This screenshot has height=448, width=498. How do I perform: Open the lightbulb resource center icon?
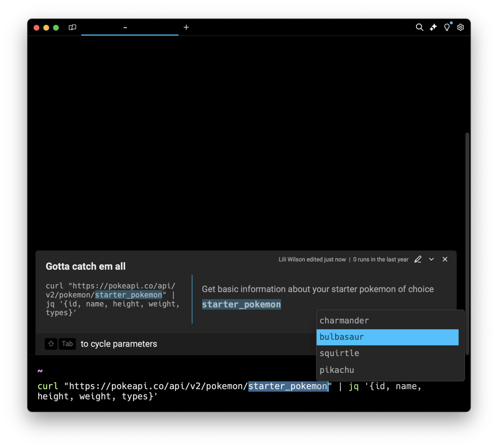pyautogui.click(x=447, y=27)
